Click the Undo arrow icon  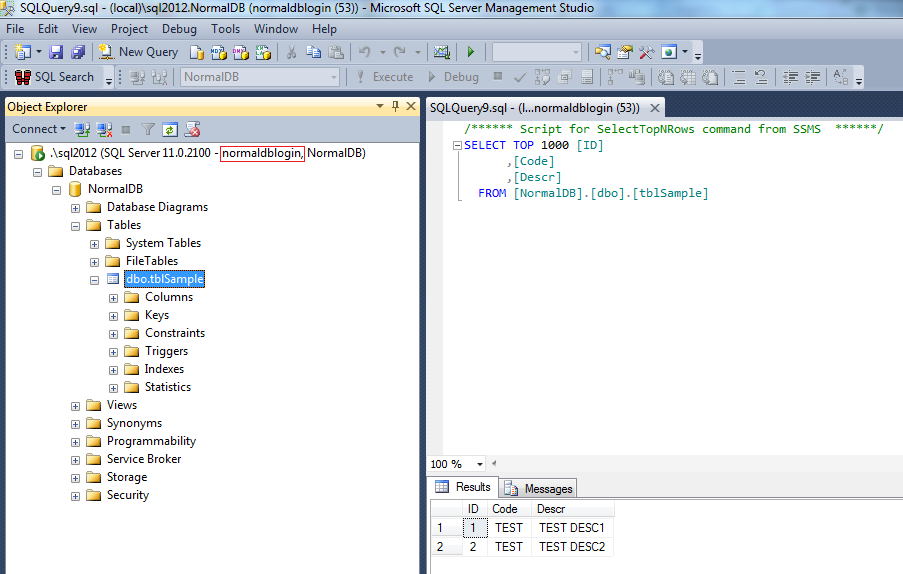[x=365, y=52]
